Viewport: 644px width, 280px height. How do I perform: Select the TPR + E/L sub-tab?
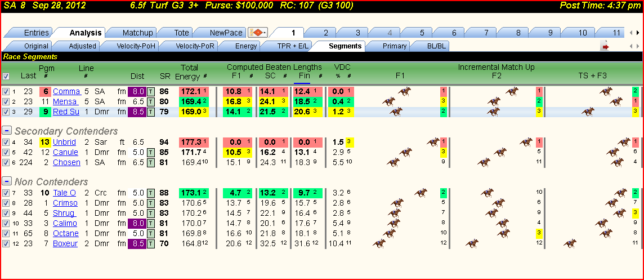(x=292, y=46)
